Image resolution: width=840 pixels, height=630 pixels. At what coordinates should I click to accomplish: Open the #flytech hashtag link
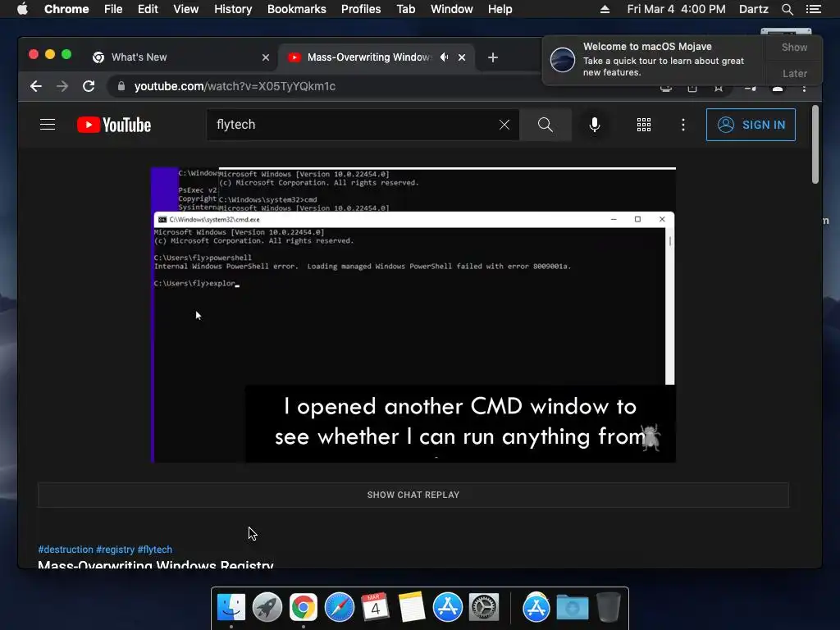click(155, 550)
